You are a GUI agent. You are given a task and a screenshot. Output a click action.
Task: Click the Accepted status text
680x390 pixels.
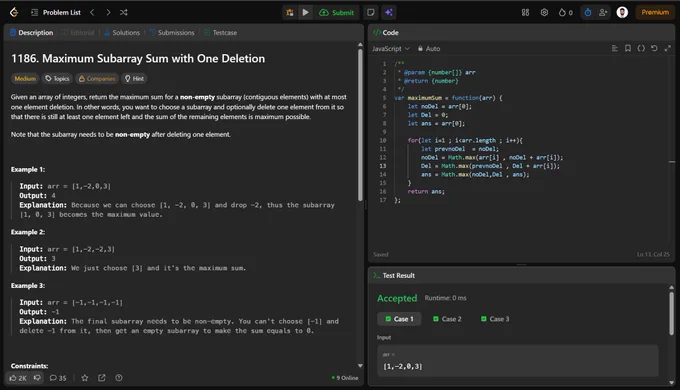tap(397, 298)
